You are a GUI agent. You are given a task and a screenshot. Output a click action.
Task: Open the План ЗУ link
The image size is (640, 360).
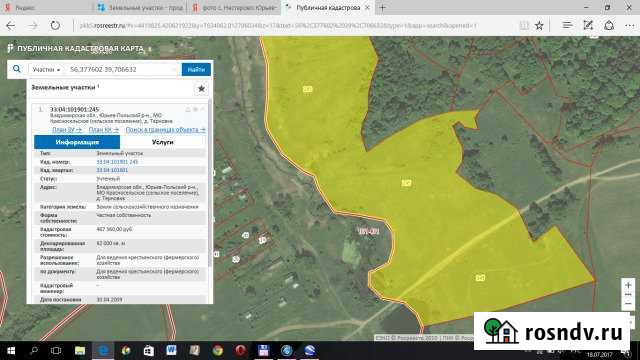67,130
